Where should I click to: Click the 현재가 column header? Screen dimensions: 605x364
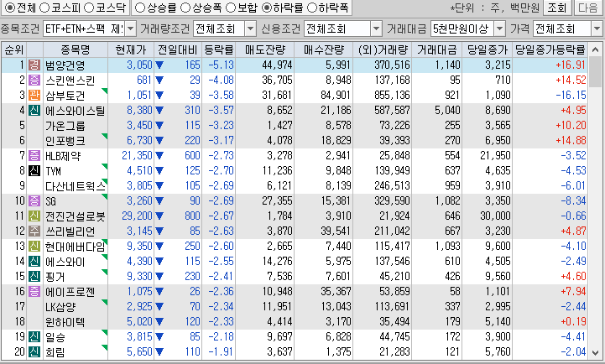tap(131, 49)
